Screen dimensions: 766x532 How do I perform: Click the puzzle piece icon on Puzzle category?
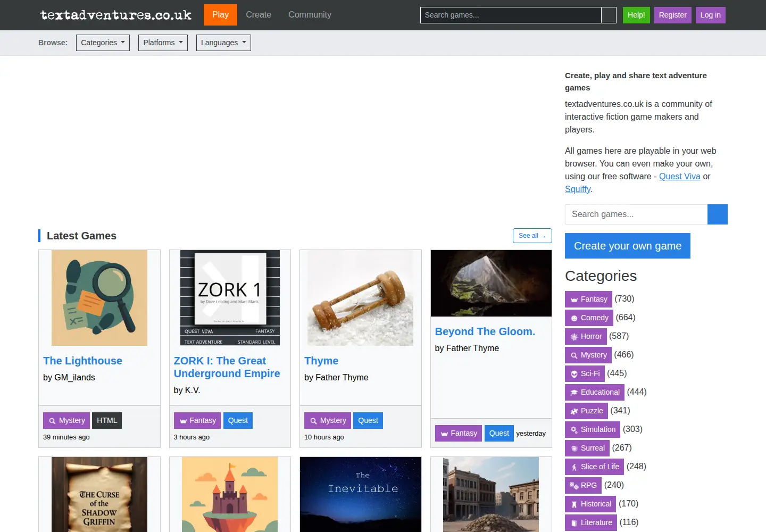[574, 411]
